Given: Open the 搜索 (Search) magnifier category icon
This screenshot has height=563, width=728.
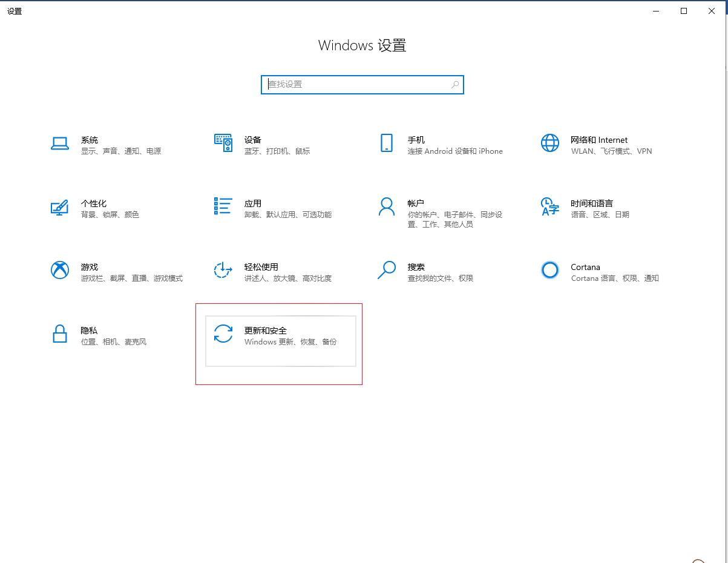Looking at the screenshot, I should pyautogui.click(x=386, y=270).
